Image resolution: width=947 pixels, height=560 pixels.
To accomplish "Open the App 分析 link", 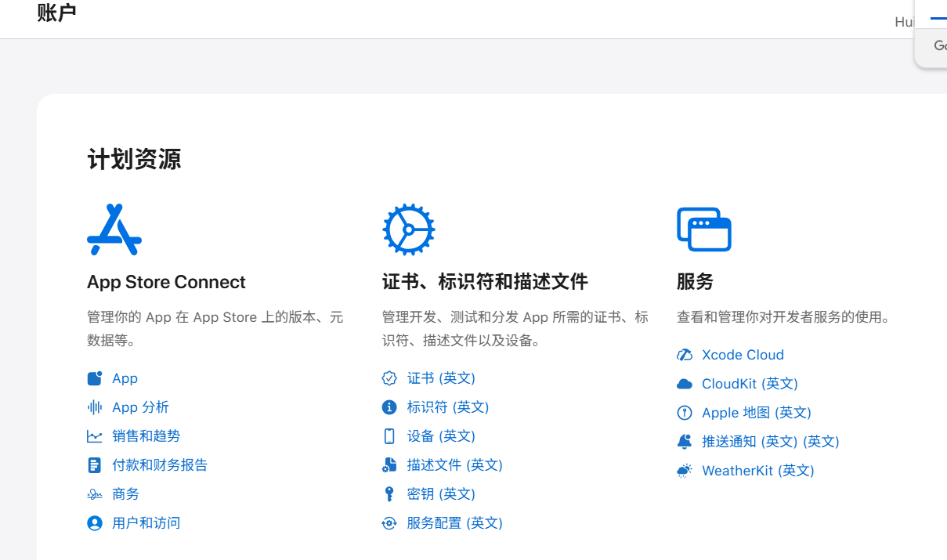I will pyautogui.click(x=140, y=407).
